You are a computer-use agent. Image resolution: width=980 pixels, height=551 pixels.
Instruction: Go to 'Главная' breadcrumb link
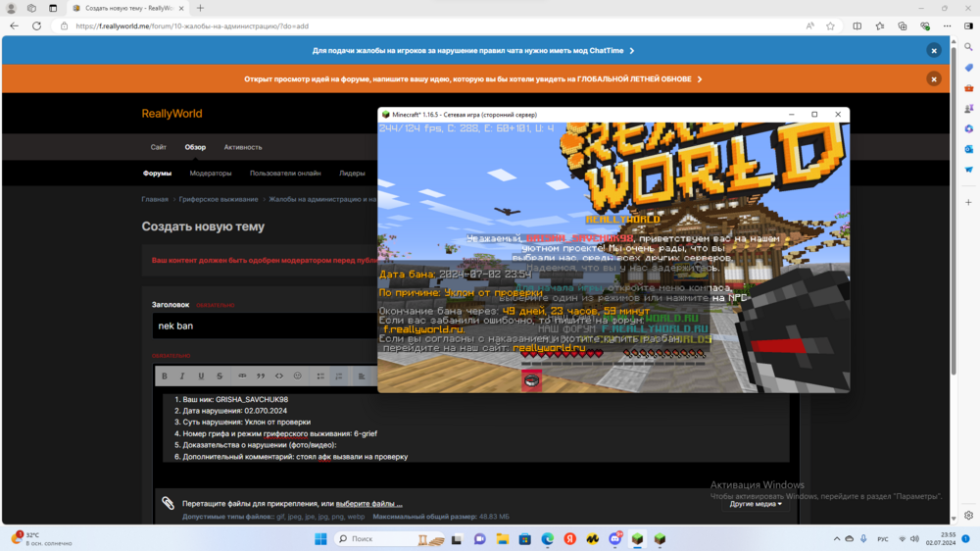[155, 199]
